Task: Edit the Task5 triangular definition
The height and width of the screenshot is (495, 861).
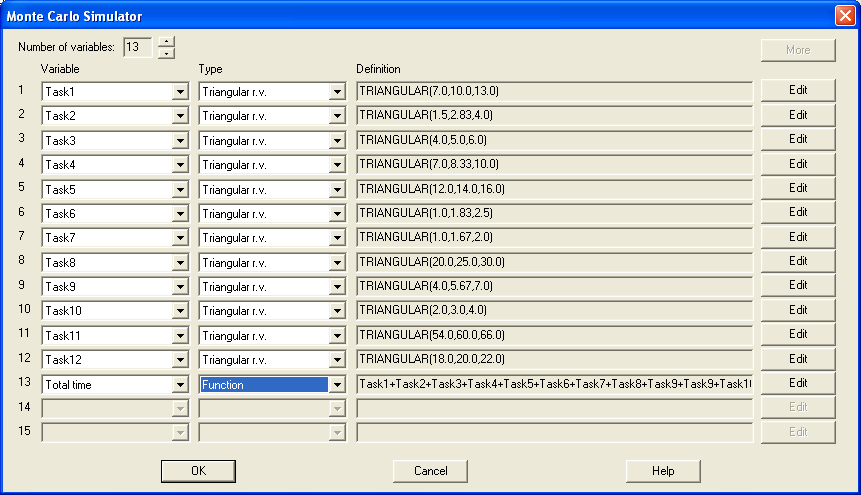Action: [x=797, y=188]
